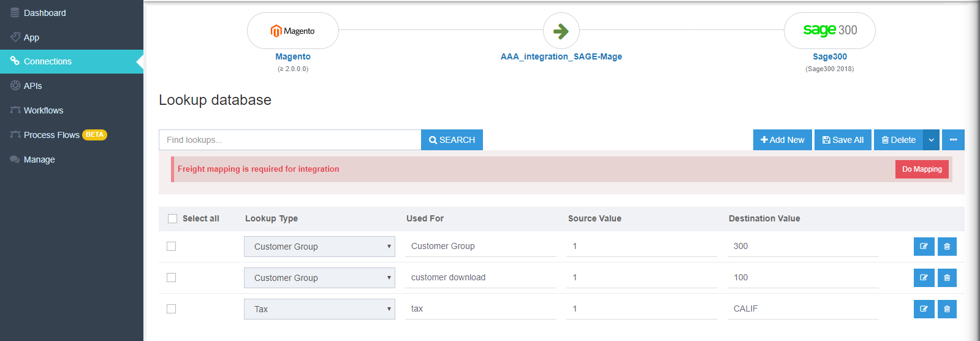
Task: Click the App puzzle icon
Action: [15, 37]
